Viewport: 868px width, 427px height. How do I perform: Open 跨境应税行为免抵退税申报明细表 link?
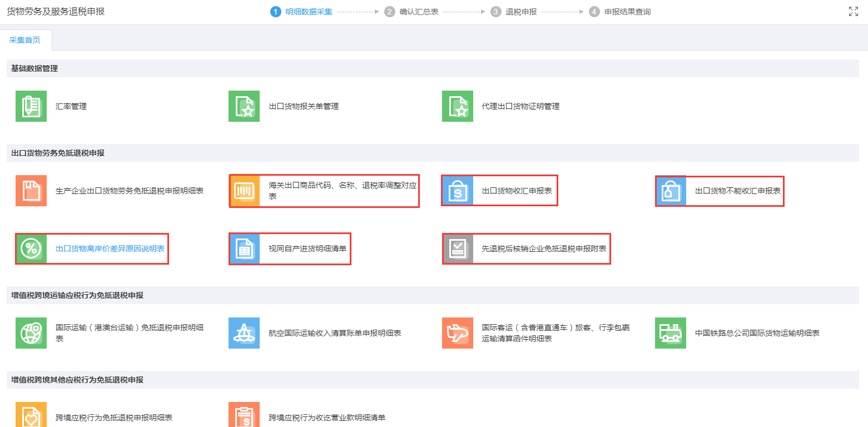pos(114,418)
